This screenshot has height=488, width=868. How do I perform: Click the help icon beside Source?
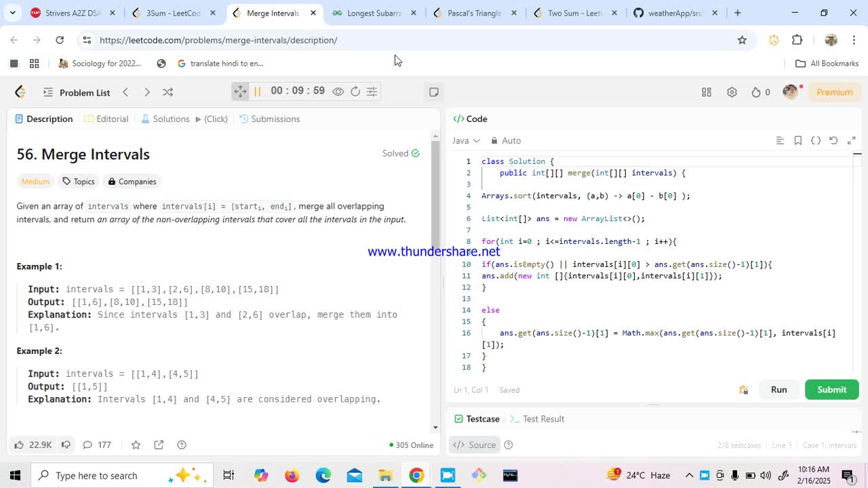(x=509, y=445)
